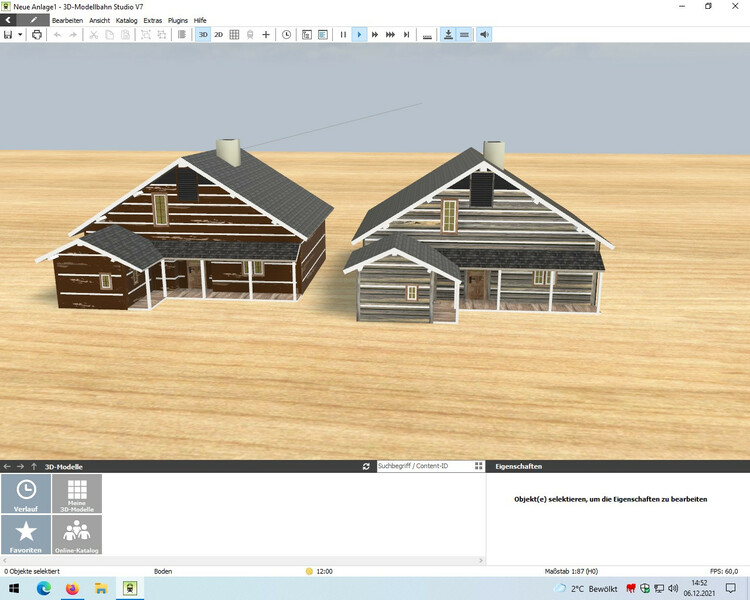This screenshot has width=750, height=600.
Task: Open the Bearbeiten menu
Action: click(x=67, y=20)
